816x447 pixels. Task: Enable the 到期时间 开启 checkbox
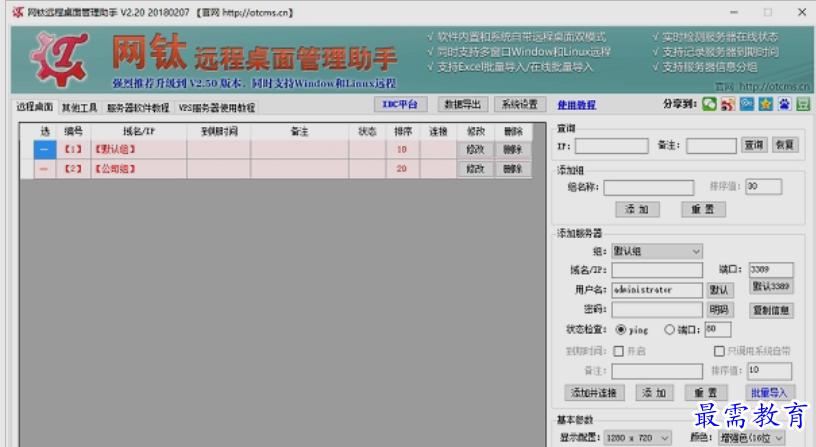(x=618, y=351)
